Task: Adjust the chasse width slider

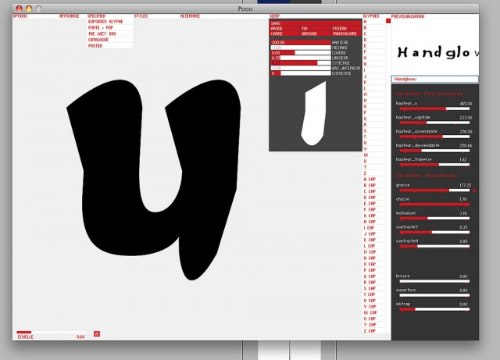Action: pos(434,204)
